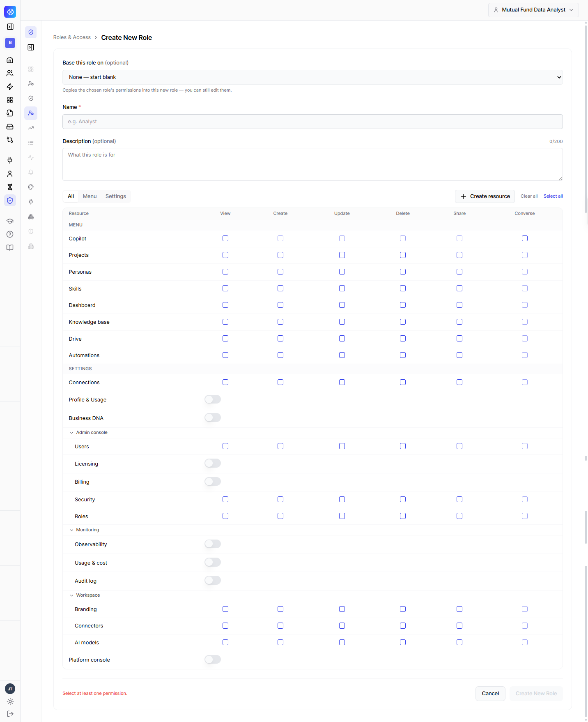Click the lightning bolt sidebar icon

[10, 87]
